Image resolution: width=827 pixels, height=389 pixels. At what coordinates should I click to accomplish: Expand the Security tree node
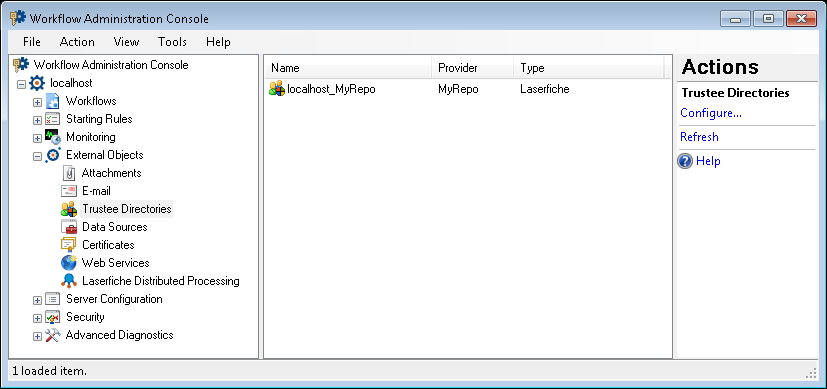(37, 318)
